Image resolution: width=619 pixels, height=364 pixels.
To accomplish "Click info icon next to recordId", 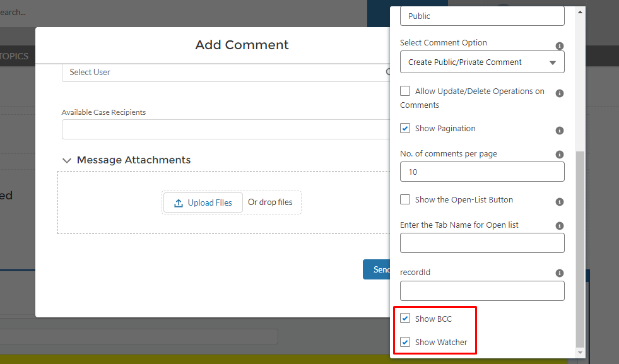I will (x=559, y=273).
